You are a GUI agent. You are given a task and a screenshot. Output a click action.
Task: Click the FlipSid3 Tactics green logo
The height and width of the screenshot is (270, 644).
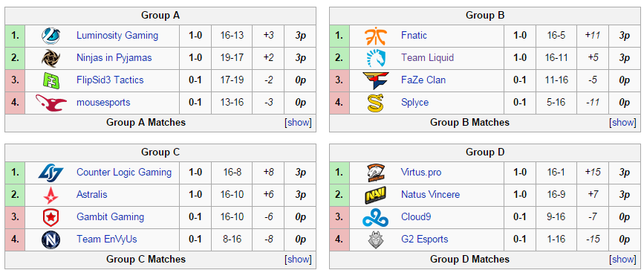[51, 80]
